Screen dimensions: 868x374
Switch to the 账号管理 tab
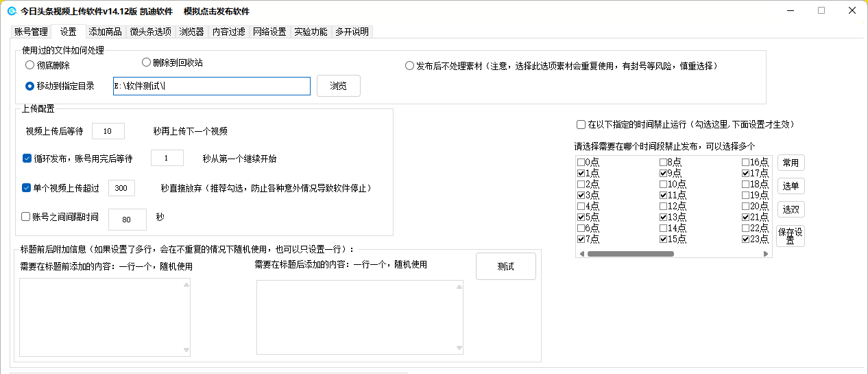[x=31, y=32]
